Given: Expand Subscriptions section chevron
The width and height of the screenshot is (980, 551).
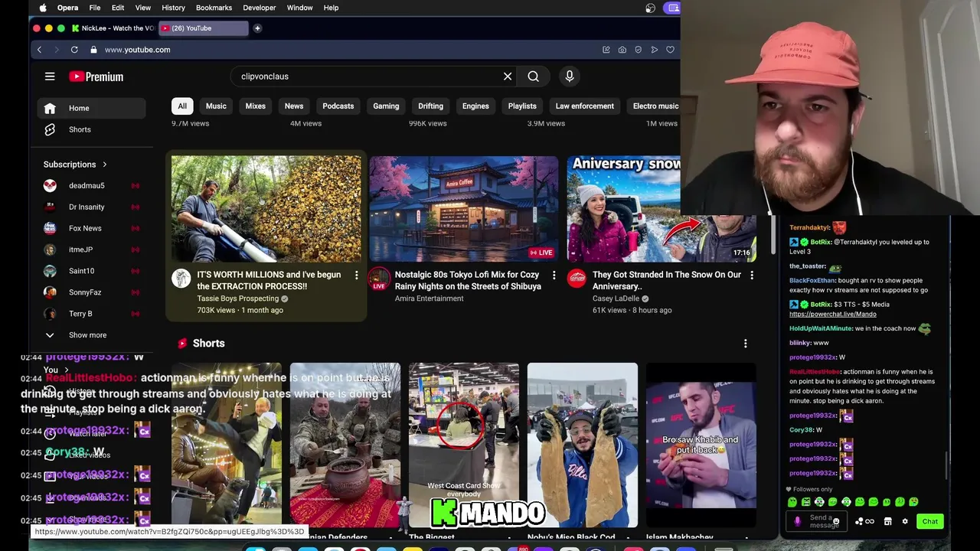Looking at the screenshot, I should click(105, 165).
